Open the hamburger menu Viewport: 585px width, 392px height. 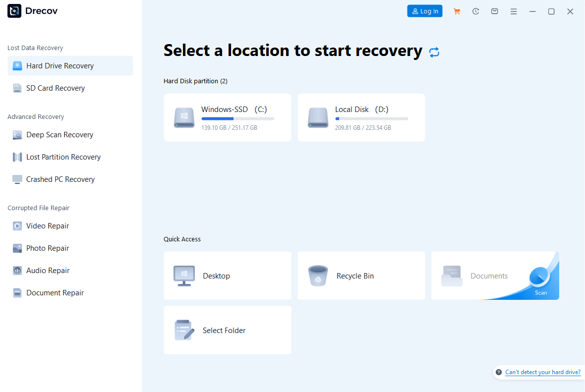(514, 11)
